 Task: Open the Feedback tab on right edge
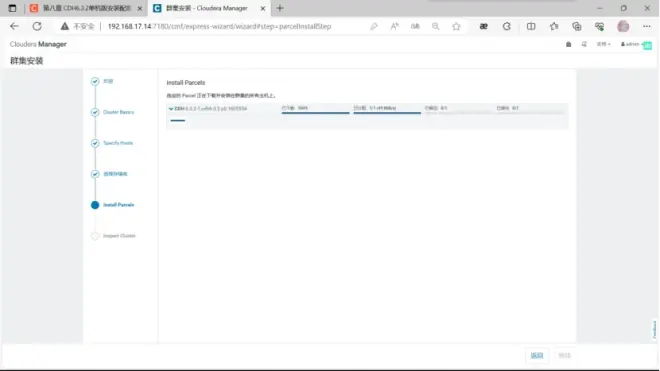655,329
